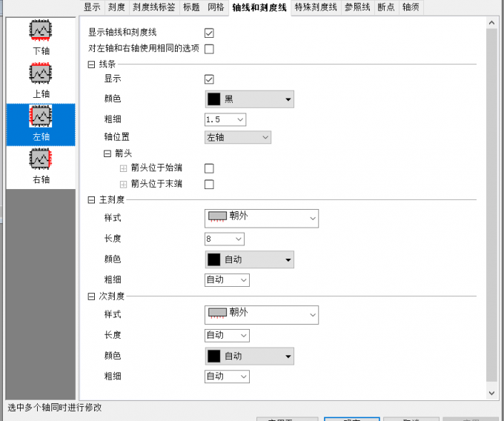The height and width of the screenshot is (421, 504).
Task: Open the 轴位置 左轴 dropdown
Action: pos(238,137)
